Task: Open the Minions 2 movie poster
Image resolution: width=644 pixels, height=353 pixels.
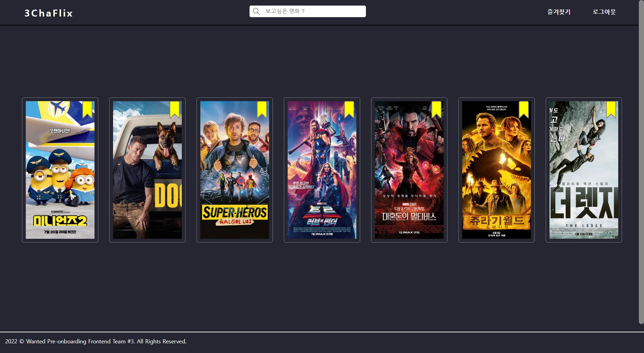Action: point(60,172)
